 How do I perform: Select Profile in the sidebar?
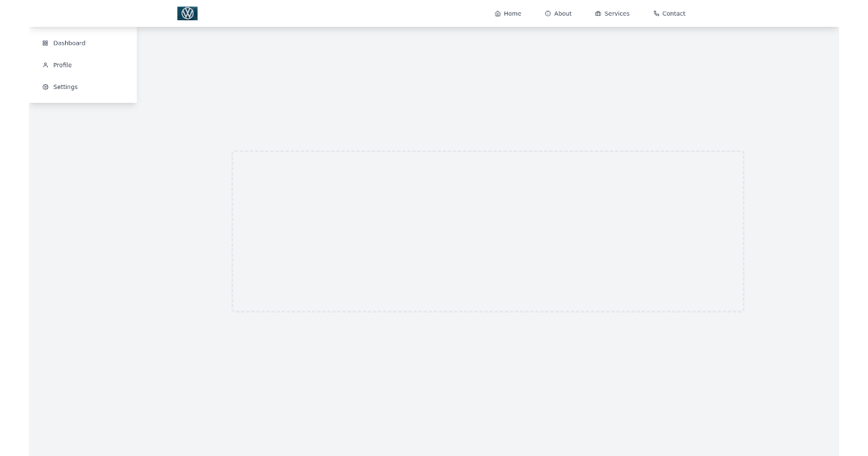[63, 64]
